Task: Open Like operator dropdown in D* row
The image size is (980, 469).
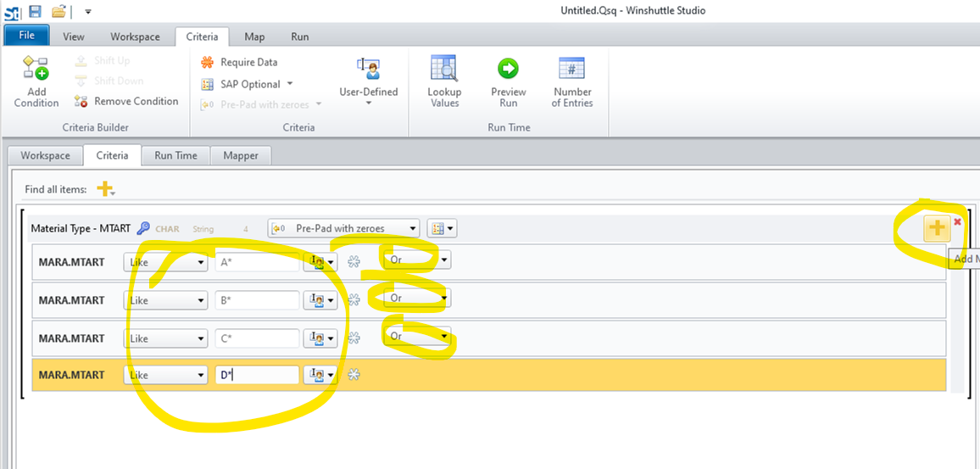Action: point(165,375)
